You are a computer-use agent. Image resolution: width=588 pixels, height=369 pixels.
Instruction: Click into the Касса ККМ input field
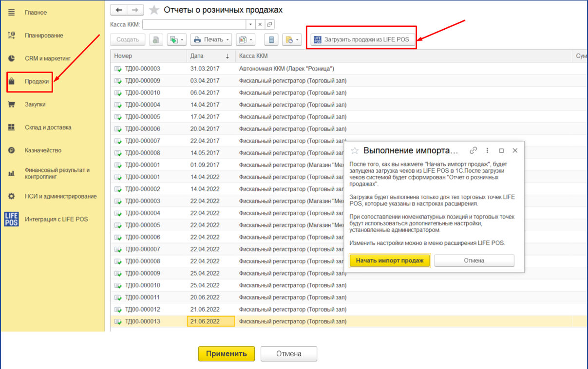point(194,24)
